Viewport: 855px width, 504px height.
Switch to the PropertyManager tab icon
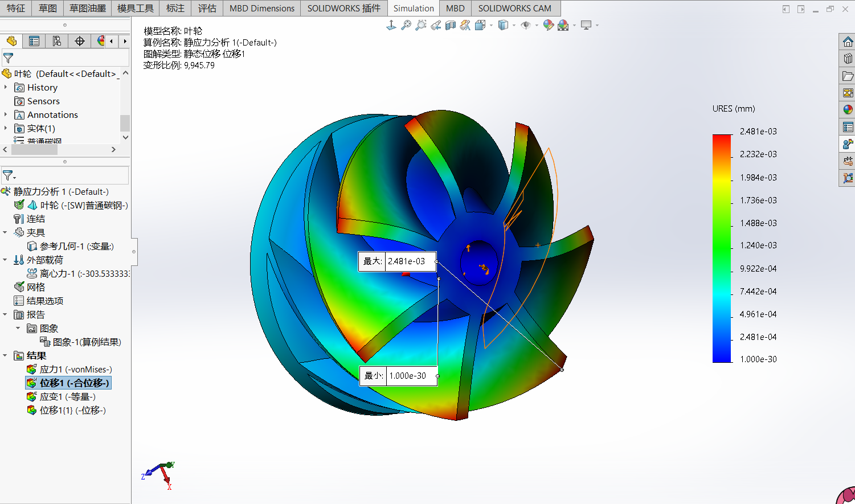coord(34,41)
